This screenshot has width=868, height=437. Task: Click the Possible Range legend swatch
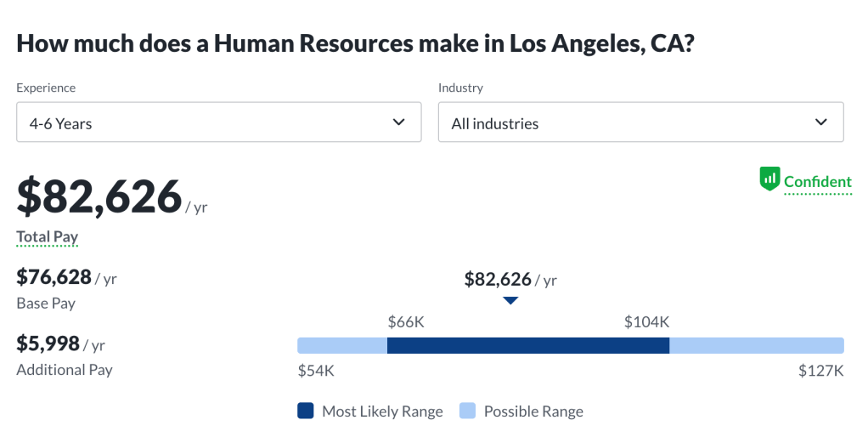click(468, 411)
